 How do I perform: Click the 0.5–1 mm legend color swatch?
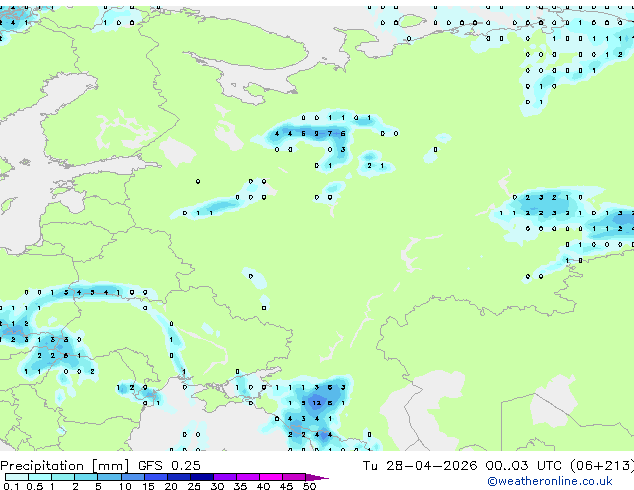point(40,477)
